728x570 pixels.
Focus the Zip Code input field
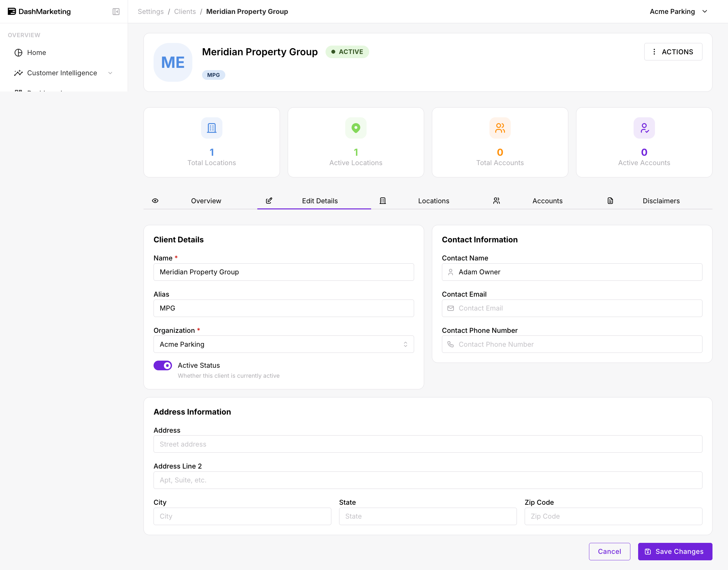pos(614,517)
